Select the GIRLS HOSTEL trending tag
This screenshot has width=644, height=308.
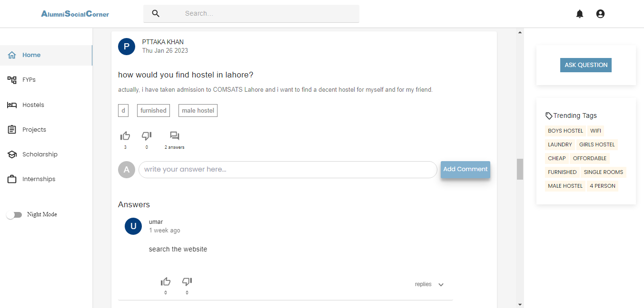[597, 144]
